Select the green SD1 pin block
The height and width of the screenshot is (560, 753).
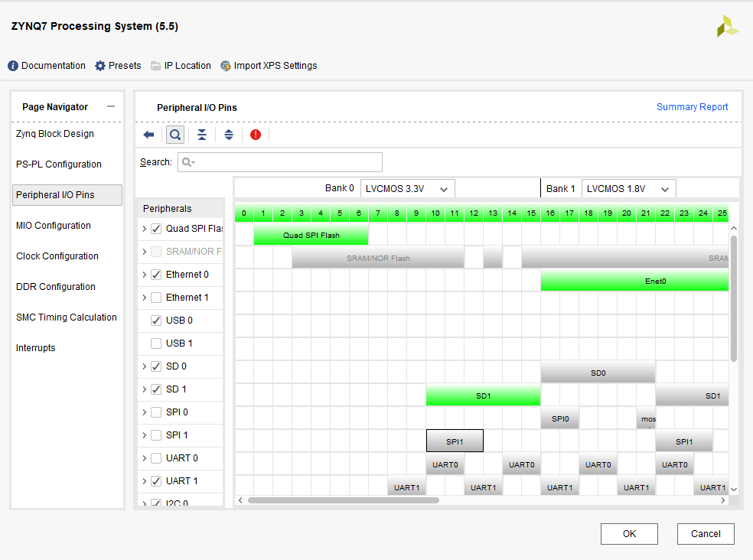(483, 396)
